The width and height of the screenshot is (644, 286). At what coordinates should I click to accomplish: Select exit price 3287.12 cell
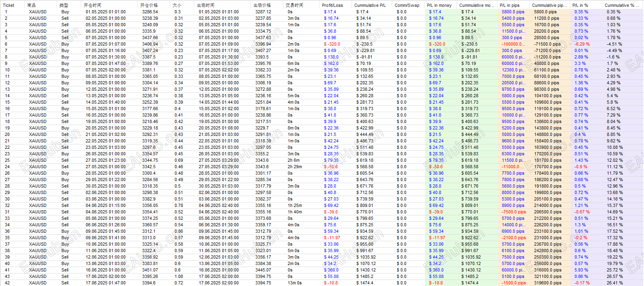[x=263, y=12]
